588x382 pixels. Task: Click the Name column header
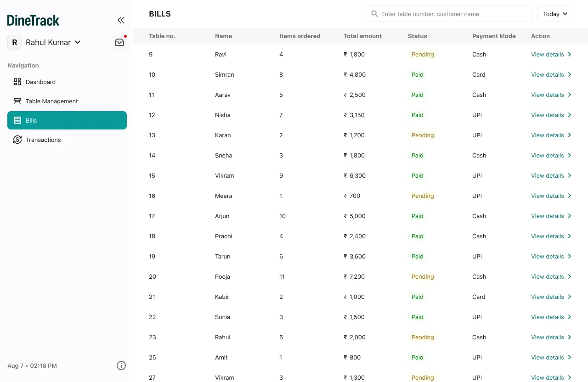coord(223,36)
